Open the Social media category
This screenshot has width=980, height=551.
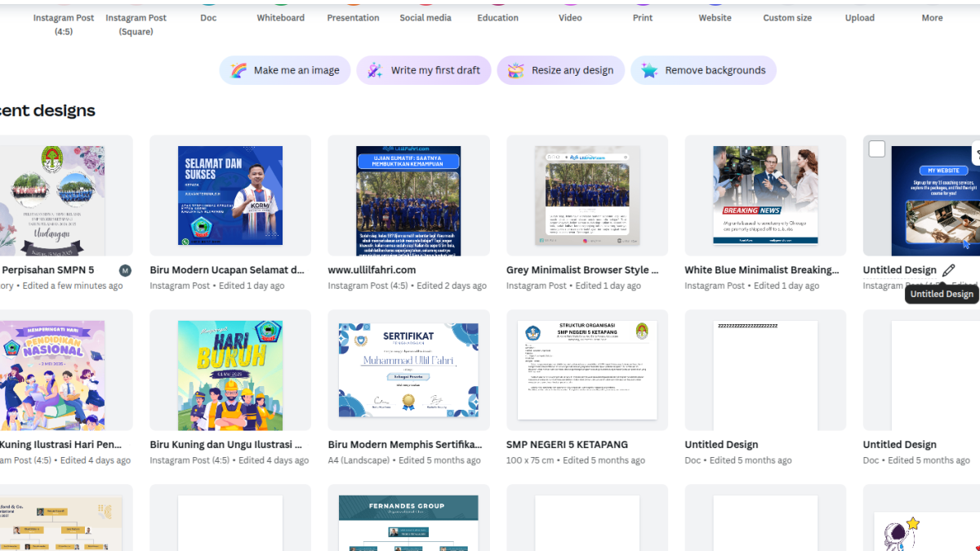click(425, 18)
